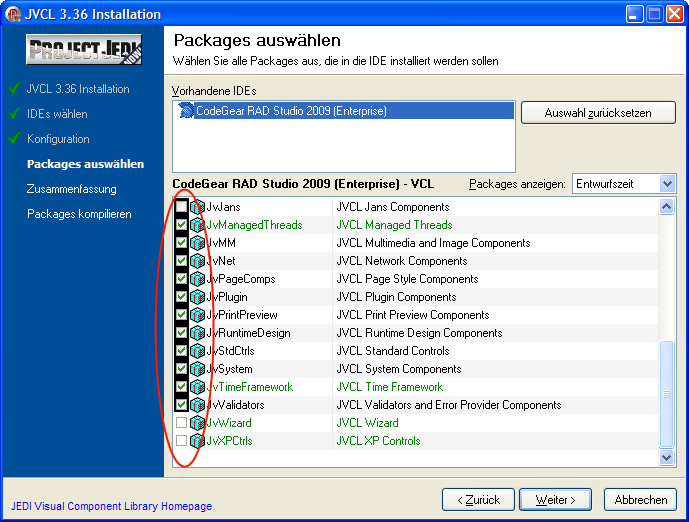Click the CodeGear RAD Studio IDE icon
This screenshot has width=689, height=522.
click(186, 111)
